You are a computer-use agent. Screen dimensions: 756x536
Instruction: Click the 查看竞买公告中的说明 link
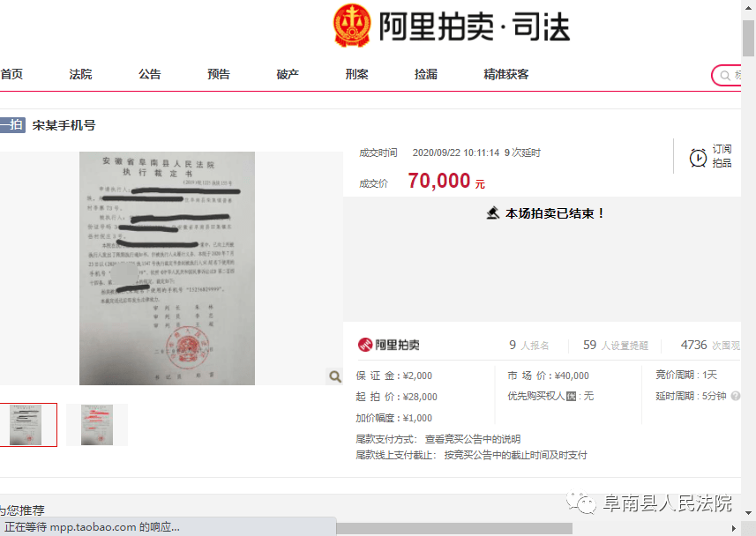(473, 439)
